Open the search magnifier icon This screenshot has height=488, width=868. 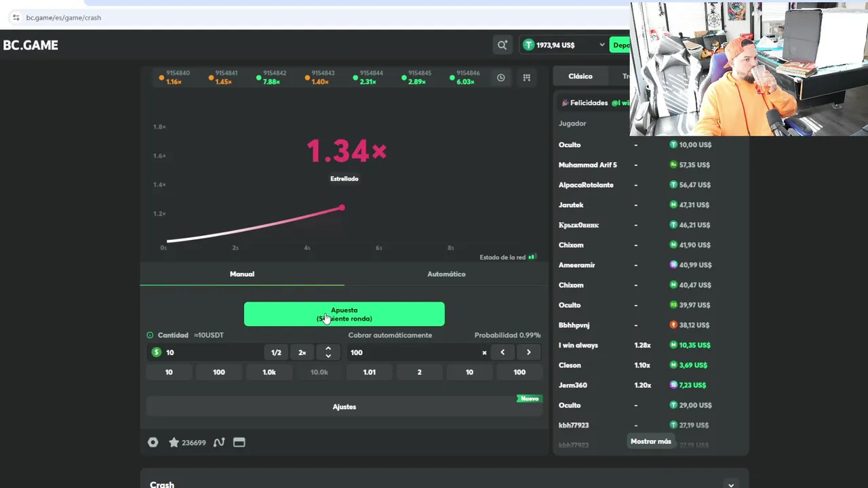click(x=502, y=45)
